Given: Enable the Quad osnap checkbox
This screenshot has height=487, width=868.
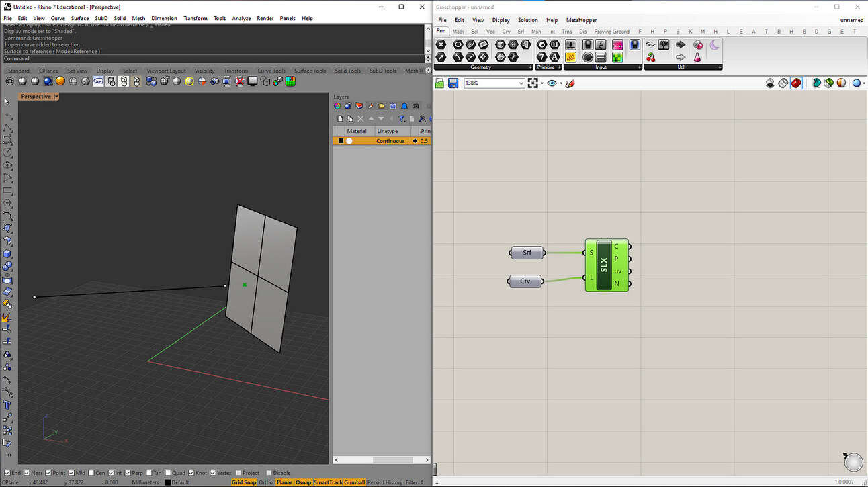Looking at the screenshot, I should 169,473.
